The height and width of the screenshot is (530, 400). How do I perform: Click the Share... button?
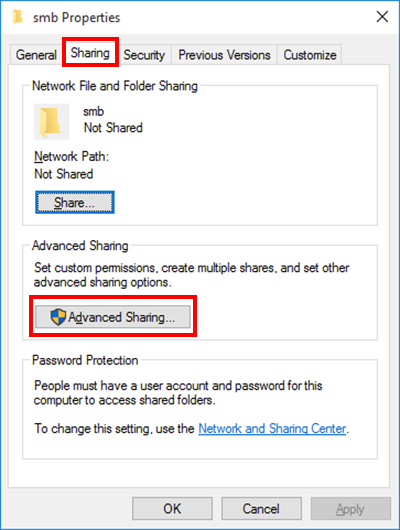pyautogui.click(x=75, y=202)
